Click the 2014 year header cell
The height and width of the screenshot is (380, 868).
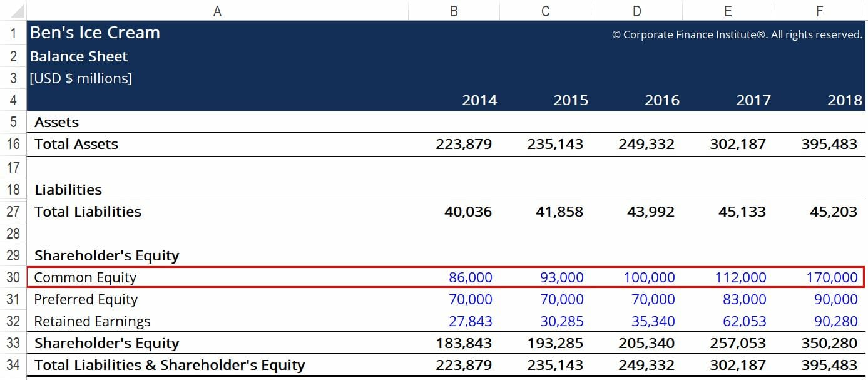coord(479,100)
